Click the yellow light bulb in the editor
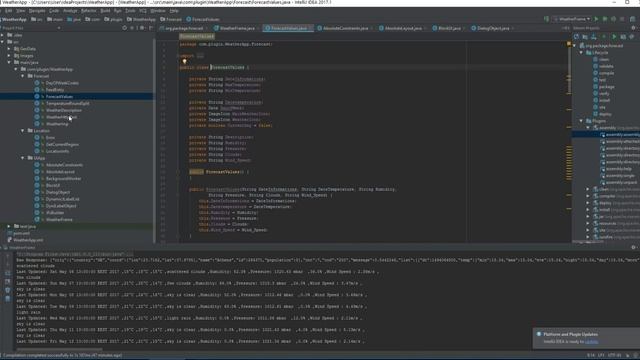Image resolution: width=640 pixels, height=360 pixels. 184,61
